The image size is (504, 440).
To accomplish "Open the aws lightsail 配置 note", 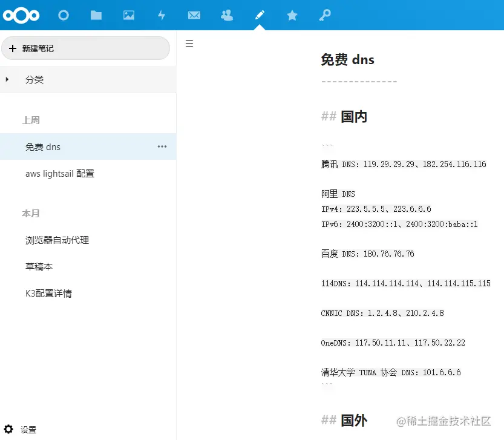I will [x=88, y=173].
